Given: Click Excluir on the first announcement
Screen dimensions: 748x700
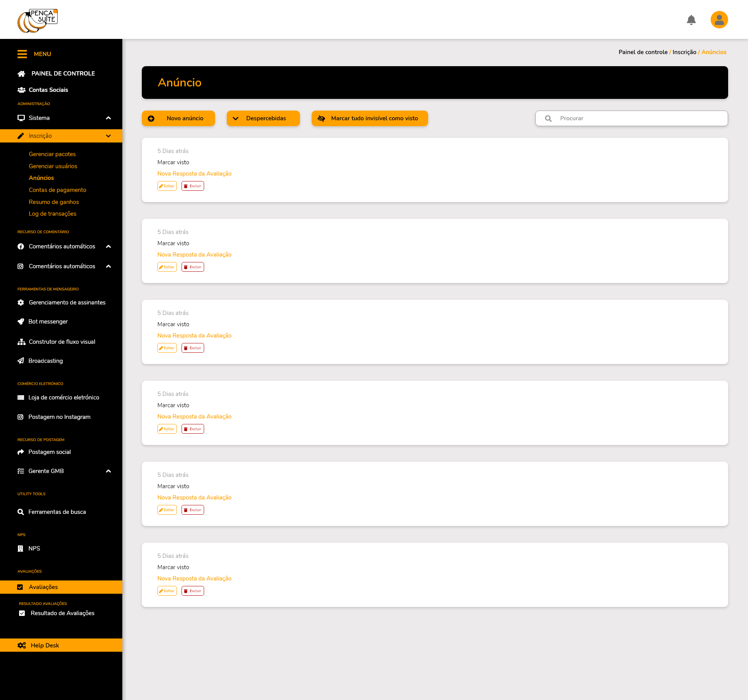Looking at the screenshot, I should click(x=193, y=186).
